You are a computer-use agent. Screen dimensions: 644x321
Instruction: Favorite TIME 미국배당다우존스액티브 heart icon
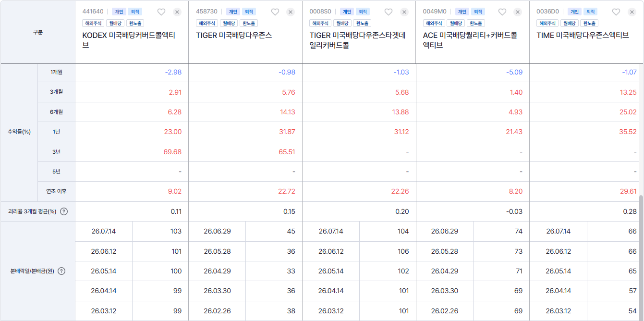point(616,12)
